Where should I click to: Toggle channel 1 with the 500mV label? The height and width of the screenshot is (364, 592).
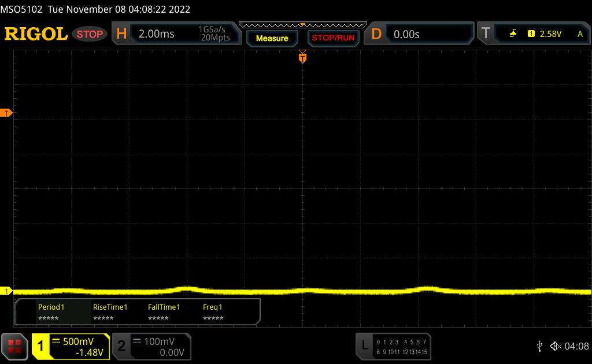(x=71, y=346)
